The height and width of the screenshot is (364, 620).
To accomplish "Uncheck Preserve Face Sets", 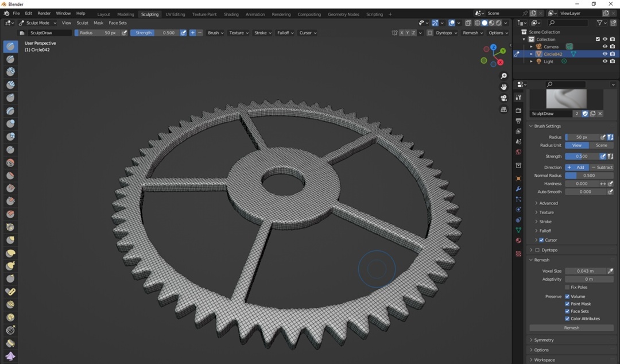I will tap(567, 311).
